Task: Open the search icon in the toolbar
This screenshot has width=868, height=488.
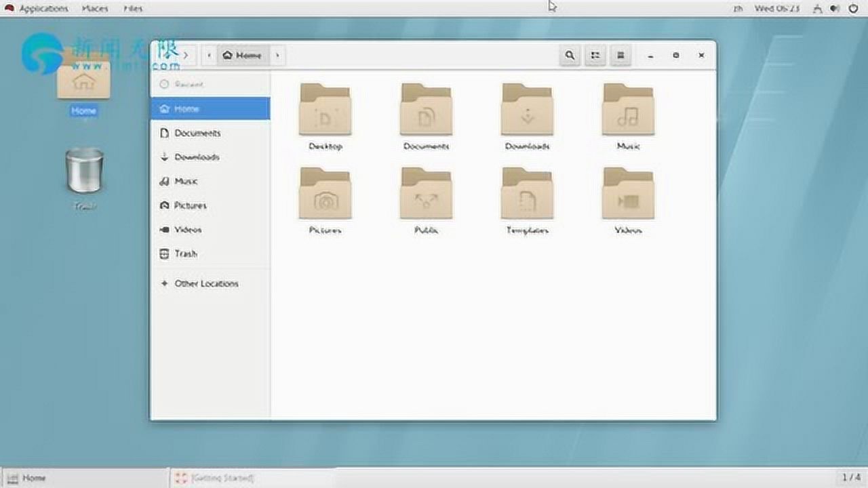Action: (570, 56)
